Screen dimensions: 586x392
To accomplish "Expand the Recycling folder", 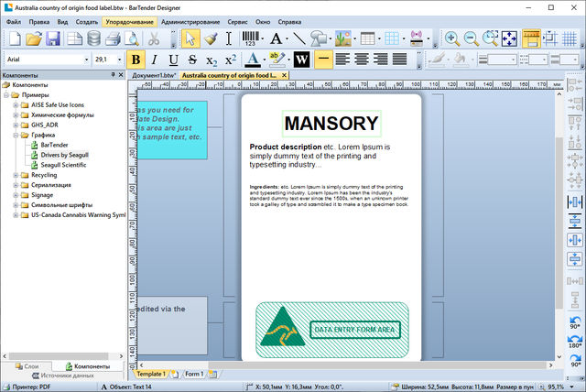I will [x=16, y=175].
